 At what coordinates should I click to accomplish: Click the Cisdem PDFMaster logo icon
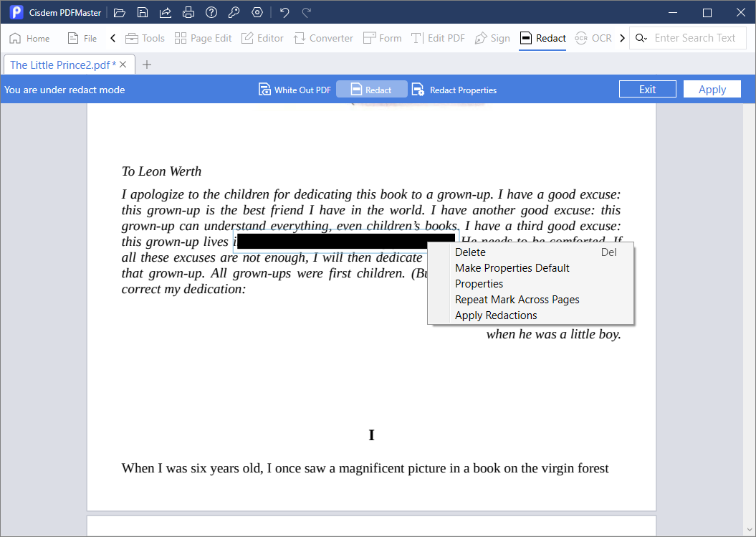pyautogui.click(x=16, y=12)
